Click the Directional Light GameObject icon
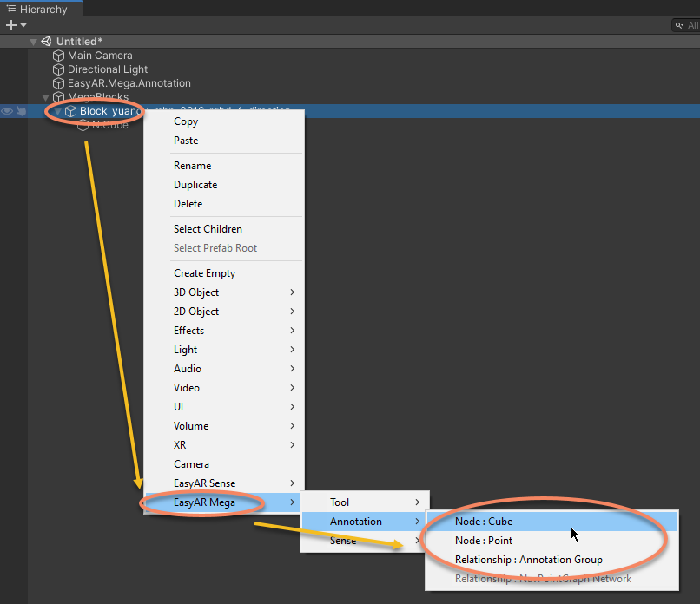The image size is (700, 604). pos(58,69)
